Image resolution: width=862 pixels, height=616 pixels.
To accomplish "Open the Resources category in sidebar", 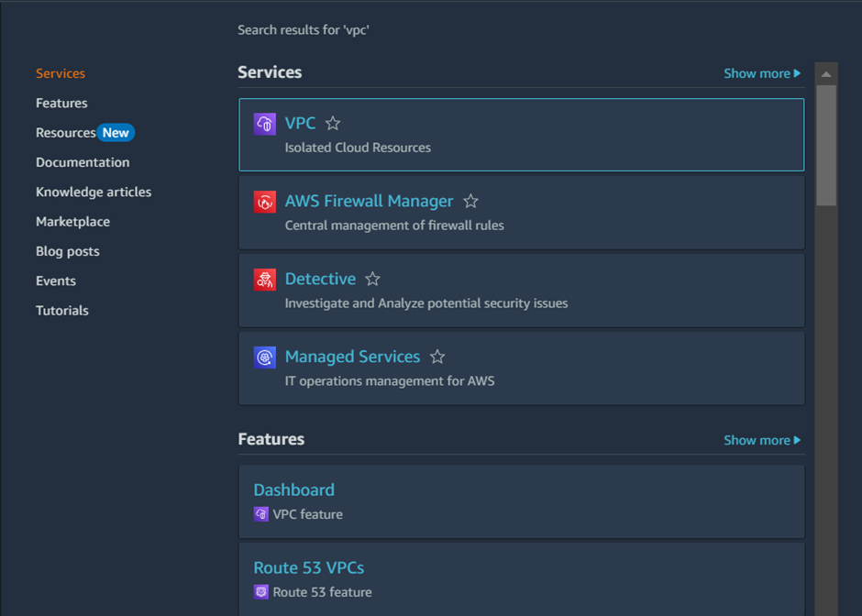I will pos(65,132).
